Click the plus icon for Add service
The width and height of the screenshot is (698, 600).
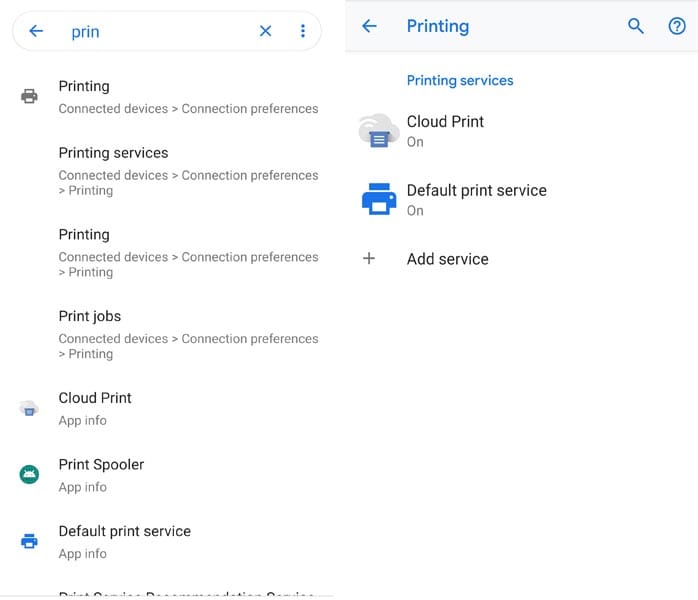pos(369,259)
